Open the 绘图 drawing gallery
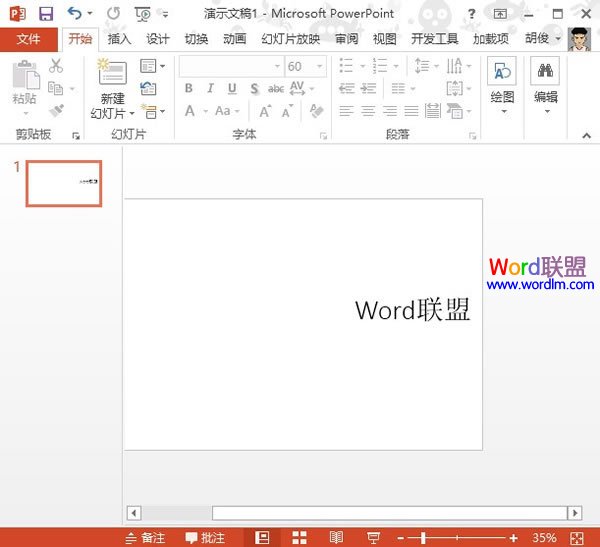This screenshot has width=600, height=547. tap(502, 86)
